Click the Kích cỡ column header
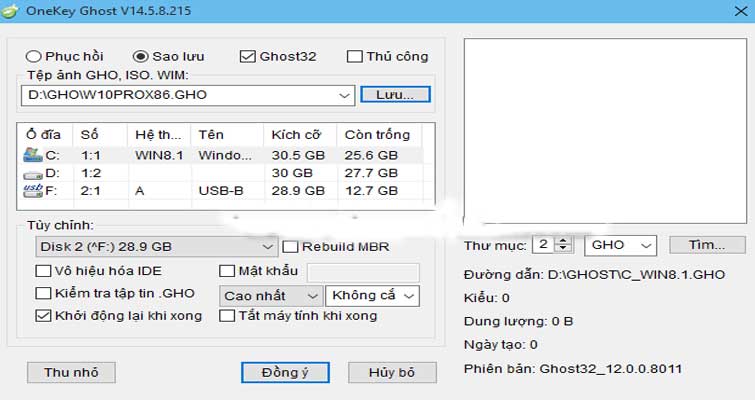The image size is (755, 400). pyautogui.click(x=299, y=134)
